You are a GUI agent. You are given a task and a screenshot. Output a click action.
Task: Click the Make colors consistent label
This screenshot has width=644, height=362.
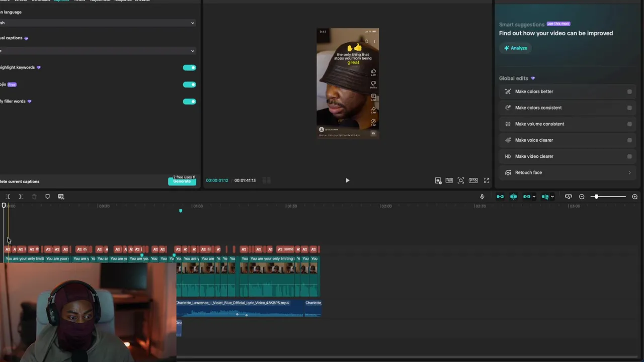tap(538, 108)
